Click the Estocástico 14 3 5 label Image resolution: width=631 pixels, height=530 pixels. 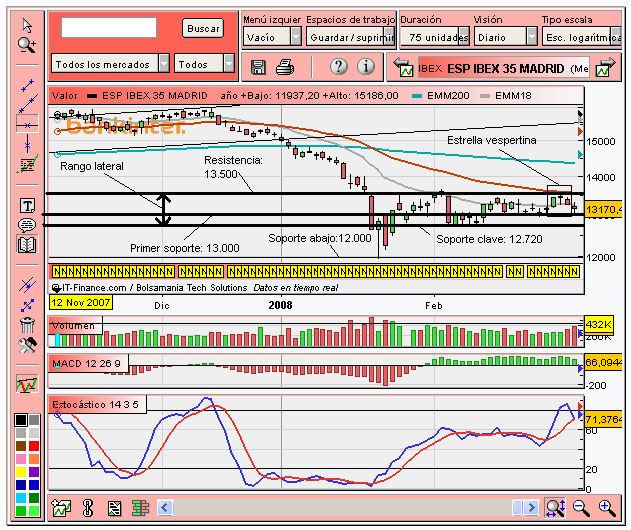point(97,404)
